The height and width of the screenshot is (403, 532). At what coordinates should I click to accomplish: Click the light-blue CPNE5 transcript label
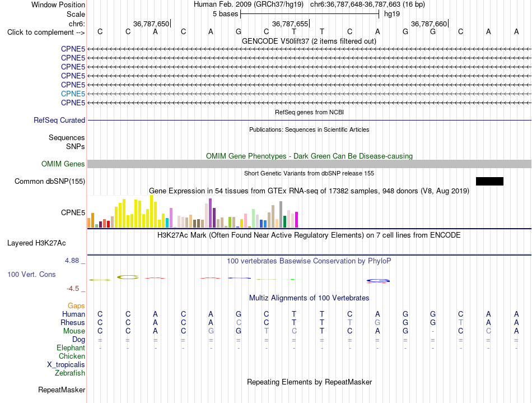tap(73, 94)
